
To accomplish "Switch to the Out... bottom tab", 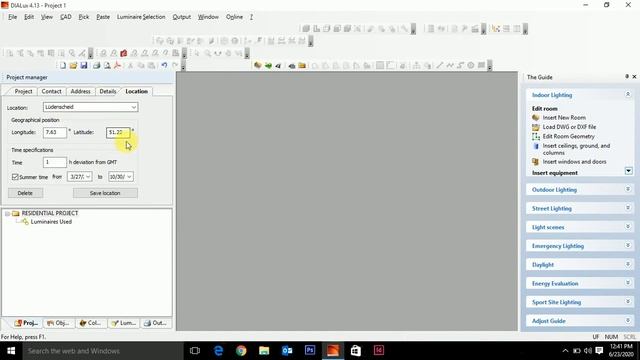I will coord(156,323).
